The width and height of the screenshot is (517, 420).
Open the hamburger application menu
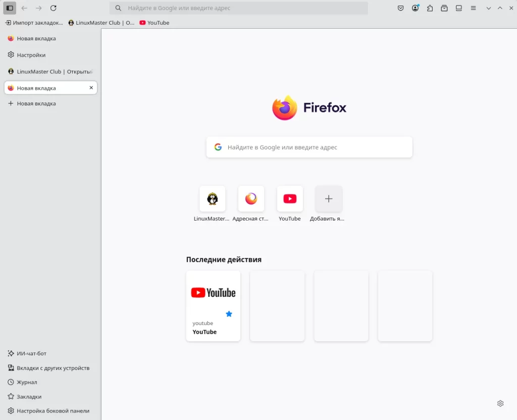(x=473, y=8)
